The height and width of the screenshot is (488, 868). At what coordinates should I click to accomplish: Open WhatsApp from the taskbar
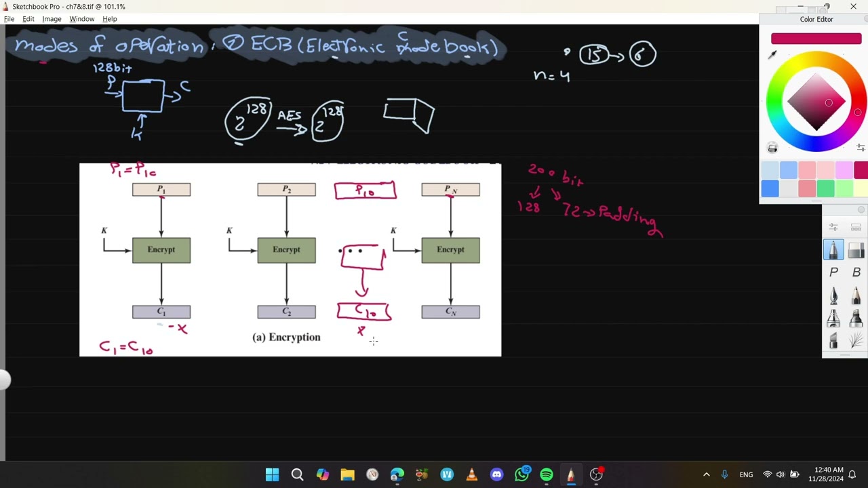[522, 474]
